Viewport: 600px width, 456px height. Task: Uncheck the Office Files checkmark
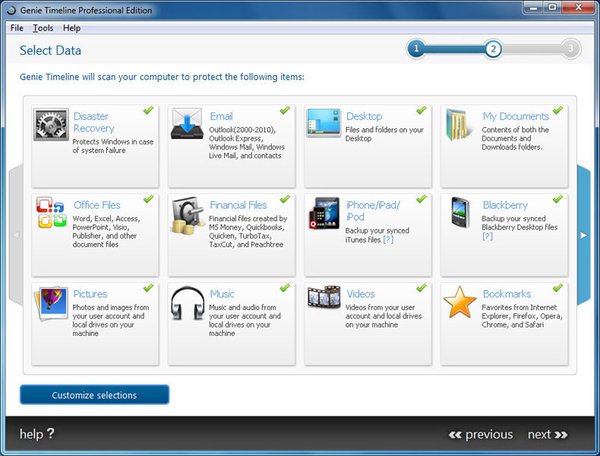(148, 199)
